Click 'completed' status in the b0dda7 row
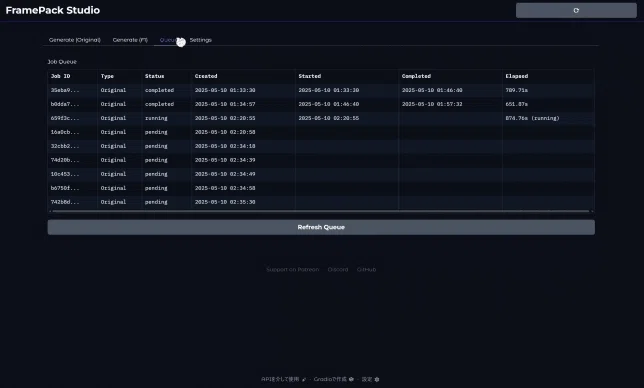 [166, 104]
